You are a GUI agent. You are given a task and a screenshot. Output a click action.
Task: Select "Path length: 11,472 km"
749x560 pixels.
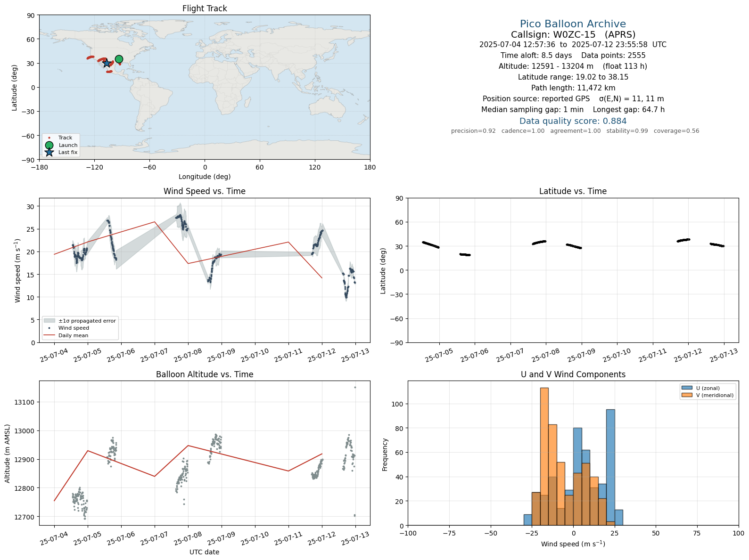click(573, 88)
